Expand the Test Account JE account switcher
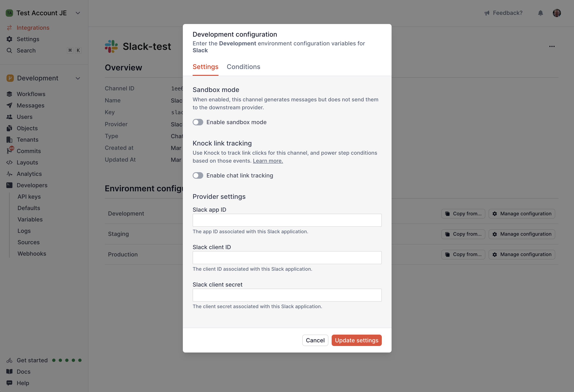Screen dimensions: 574x392 coord(77,13)
